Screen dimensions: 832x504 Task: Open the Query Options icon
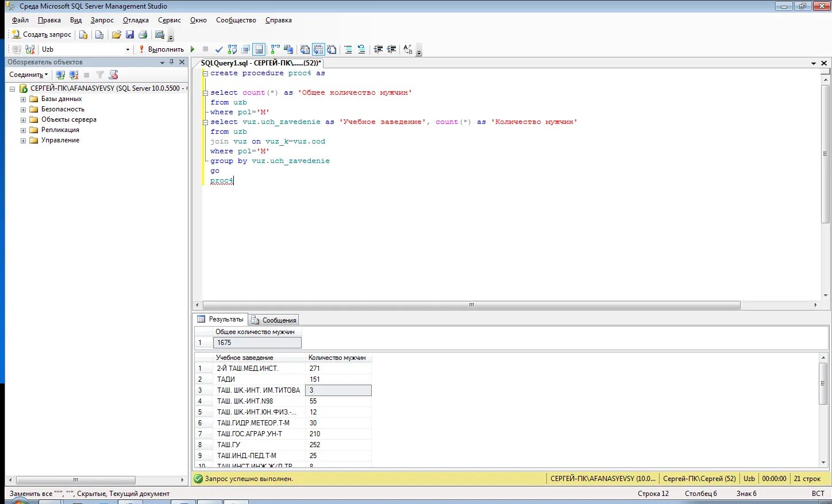(x=246, y=49)
